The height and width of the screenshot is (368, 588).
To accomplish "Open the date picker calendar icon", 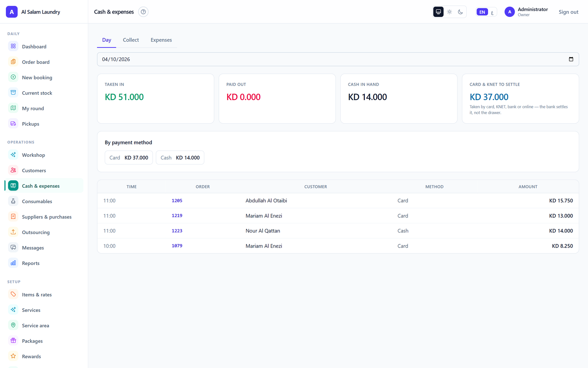I will pos(571,59).
